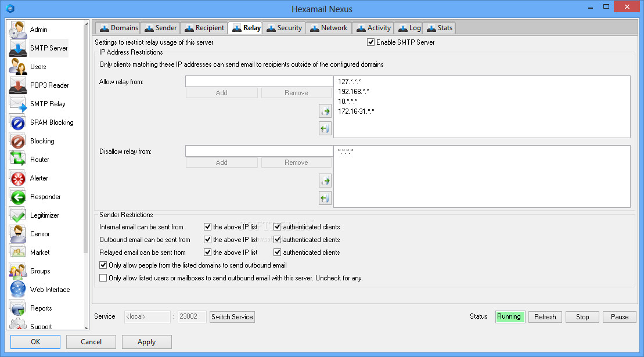Screen dimensions: 644x357
Task: Check 'Only allow listed users or mailboxes' option
Action: click(103, 278)
